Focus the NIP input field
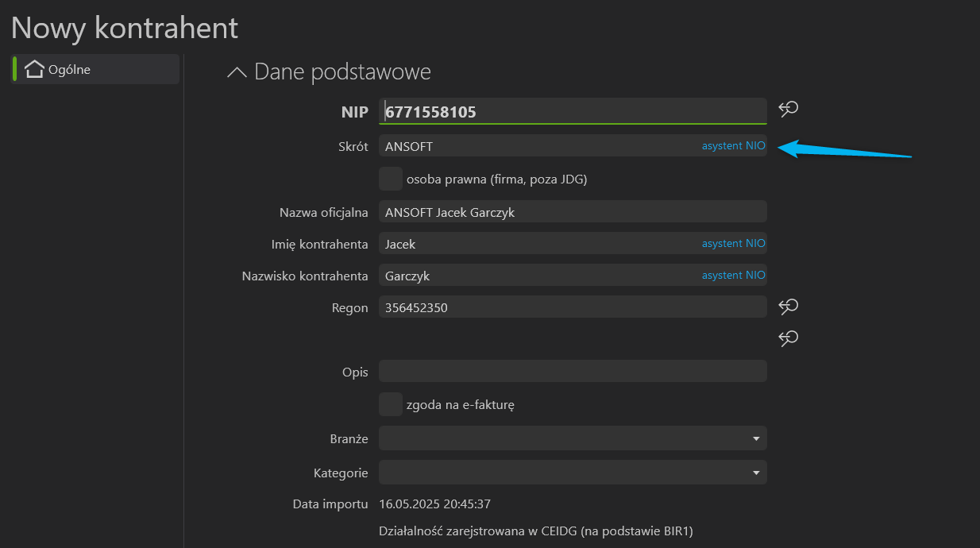980x548 pixels. coord(573,111)
